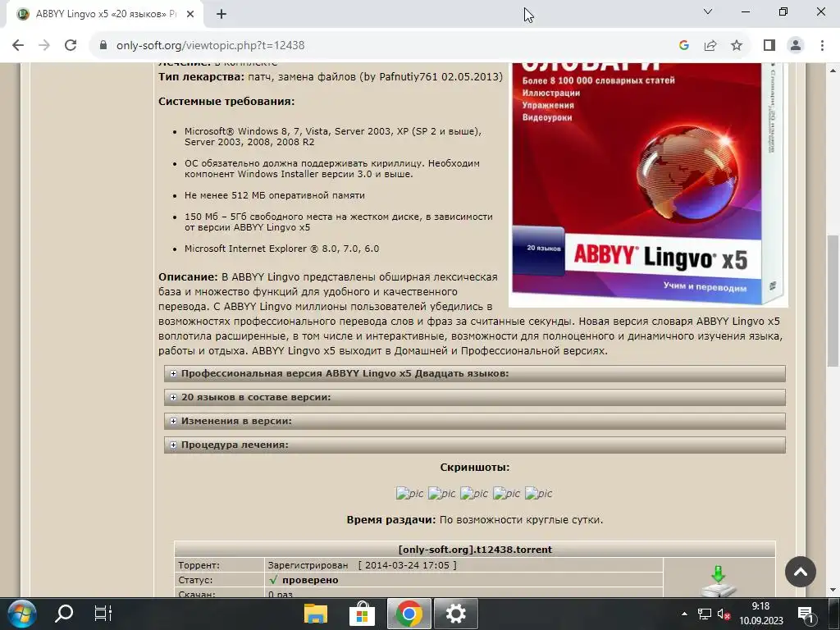This screenshot has width=840, height=630.
Task: Click the address bar URL
Action: point(211,46)
